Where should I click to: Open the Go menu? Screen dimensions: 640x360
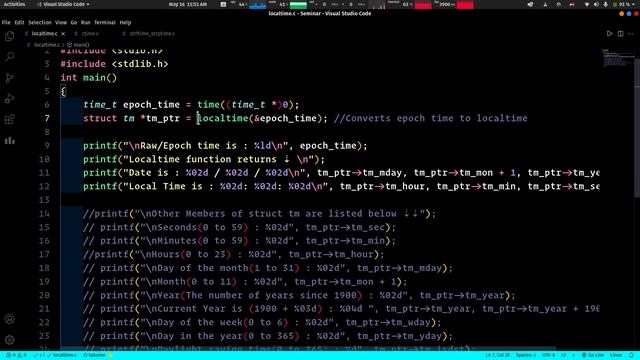pos(73,22)
